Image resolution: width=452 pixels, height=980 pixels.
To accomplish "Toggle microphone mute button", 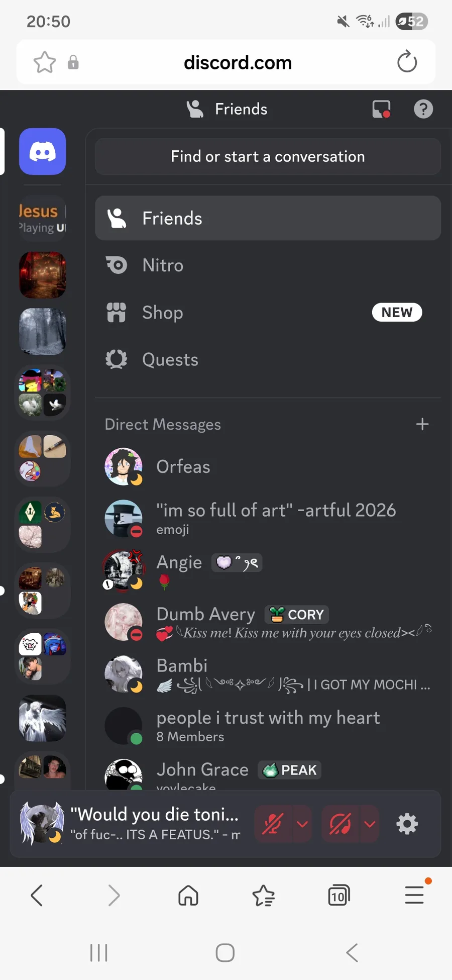I will click(x=273, y=824).
